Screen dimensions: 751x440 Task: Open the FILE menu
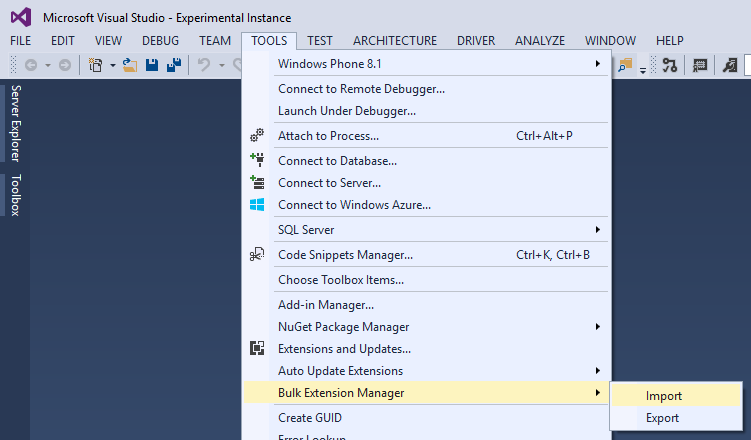21,41
